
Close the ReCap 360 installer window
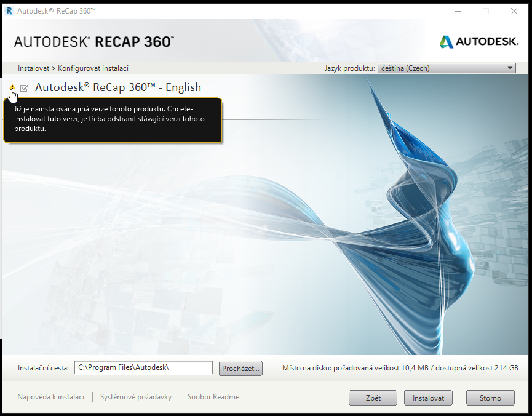[514, 11]
